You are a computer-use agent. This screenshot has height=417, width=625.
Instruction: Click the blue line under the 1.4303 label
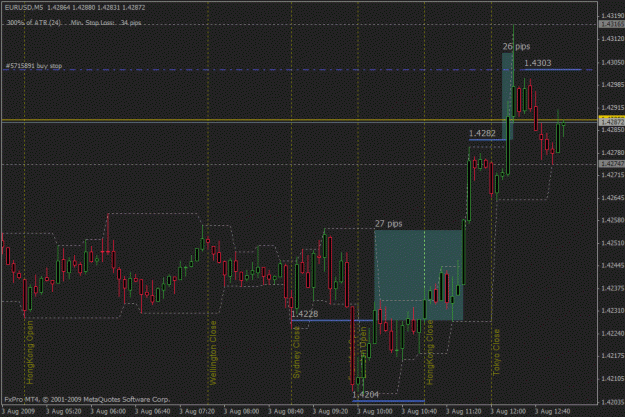pos(550,70)
